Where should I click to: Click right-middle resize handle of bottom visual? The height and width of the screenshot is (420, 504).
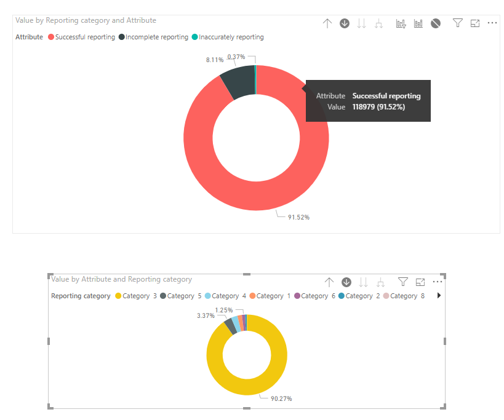(445, 341)
